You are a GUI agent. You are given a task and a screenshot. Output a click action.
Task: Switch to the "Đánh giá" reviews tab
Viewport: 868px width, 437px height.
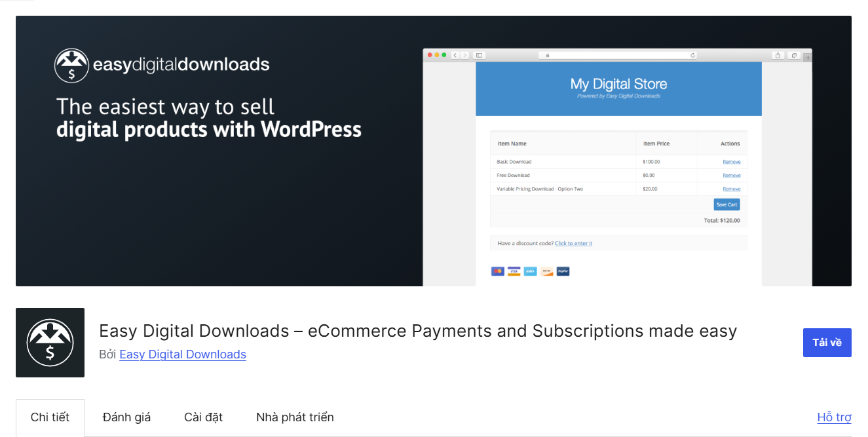[x=126, y=417]
